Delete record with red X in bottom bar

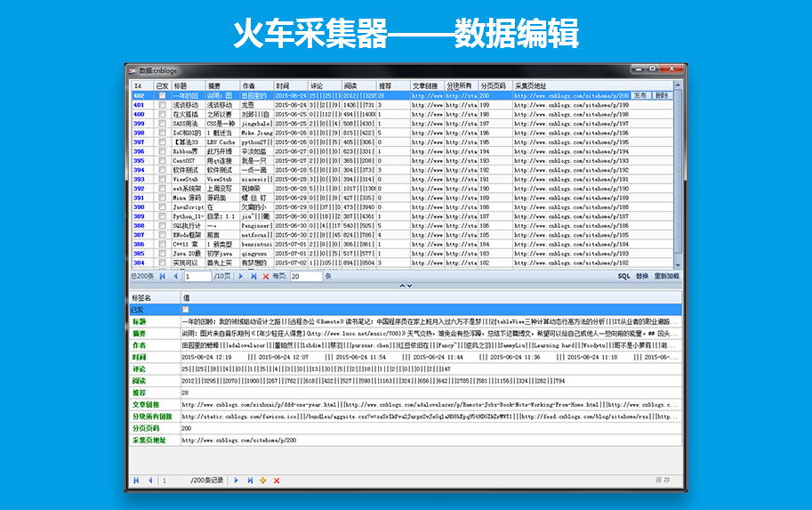(276, 481)
